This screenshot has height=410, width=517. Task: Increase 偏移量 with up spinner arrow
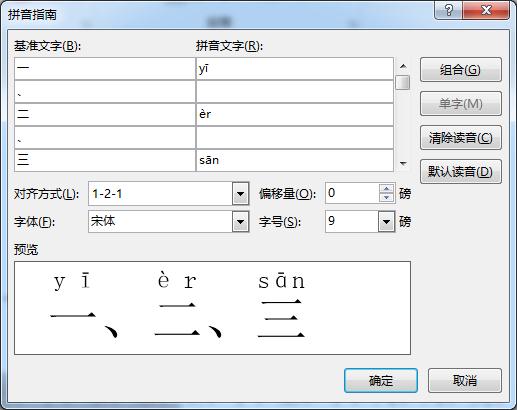tap(387, 189)
